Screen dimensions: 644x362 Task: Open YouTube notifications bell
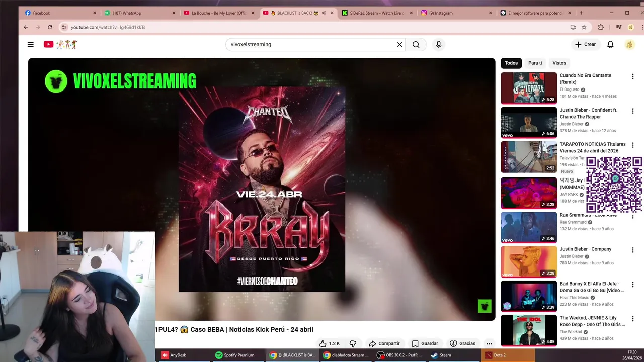click(610, 44)
